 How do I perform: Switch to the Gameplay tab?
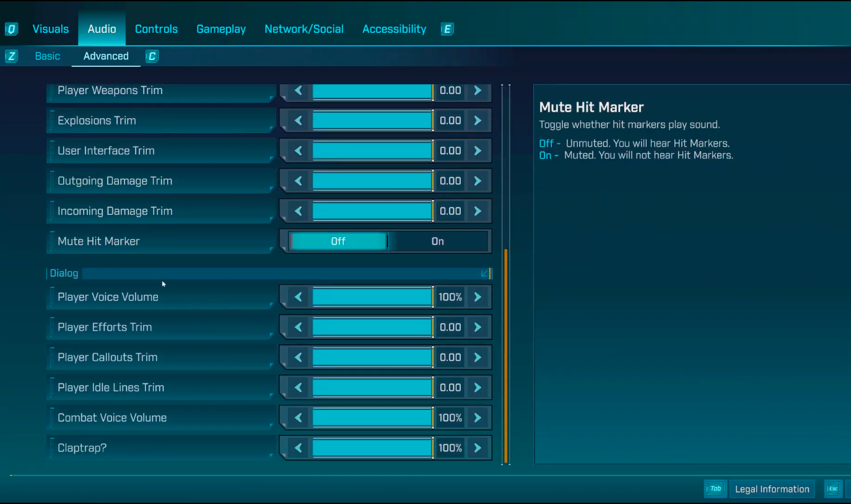tap(221, 29)
